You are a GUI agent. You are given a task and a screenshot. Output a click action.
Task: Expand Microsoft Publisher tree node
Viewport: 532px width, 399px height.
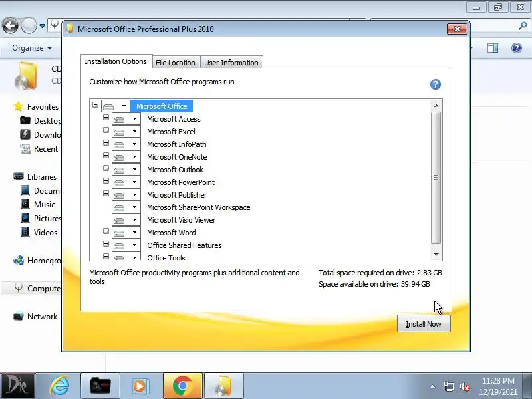106,194
